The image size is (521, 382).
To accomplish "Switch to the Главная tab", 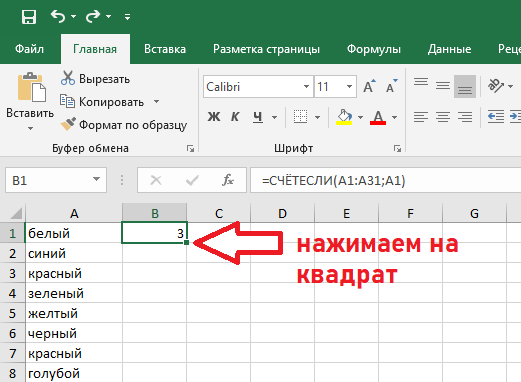I will pyautogui.click(x=95, y=49).
